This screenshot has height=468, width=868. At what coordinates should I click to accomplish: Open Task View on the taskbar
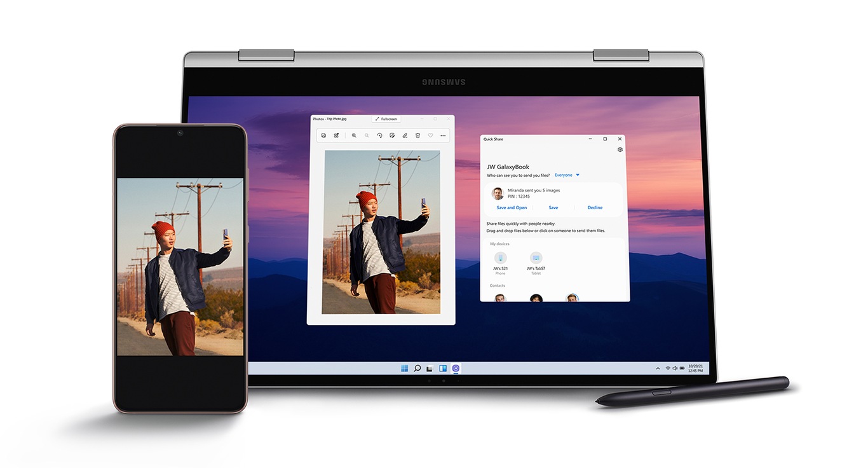(430, 368)
